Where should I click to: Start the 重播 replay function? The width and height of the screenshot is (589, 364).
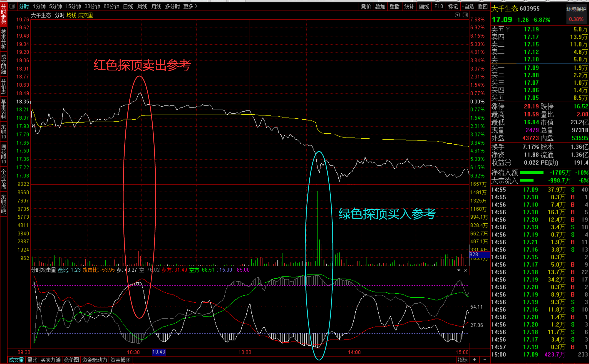[x=395, y=6]
